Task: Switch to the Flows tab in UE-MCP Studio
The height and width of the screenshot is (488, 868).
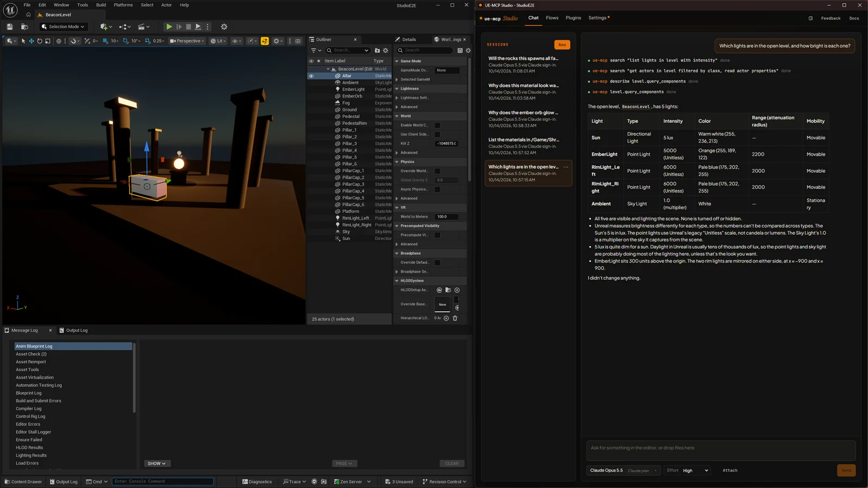Action: point(552,18)
